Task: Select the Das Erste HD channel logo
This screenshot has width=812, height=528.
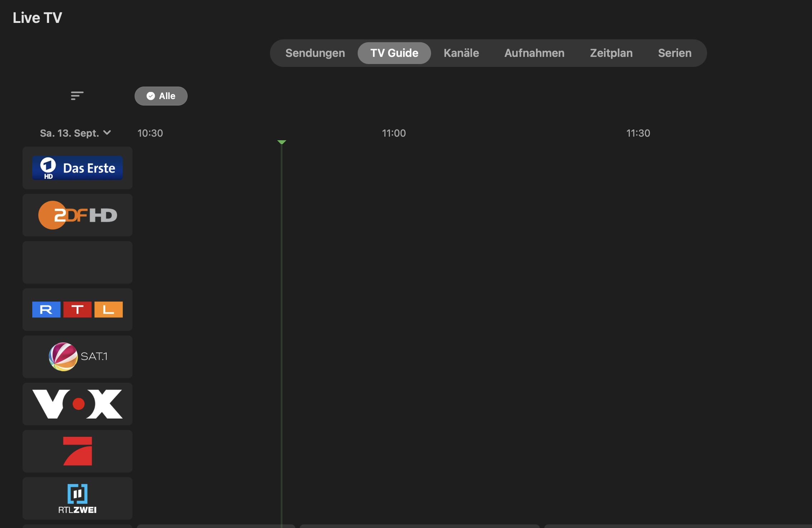Action: tap(77, 168)
